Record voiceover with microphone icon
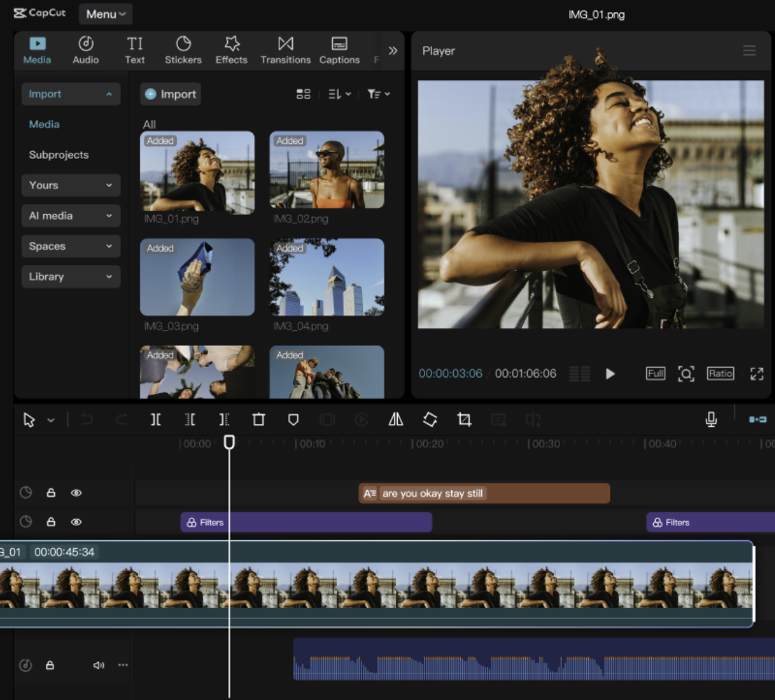 coord(711,420)
